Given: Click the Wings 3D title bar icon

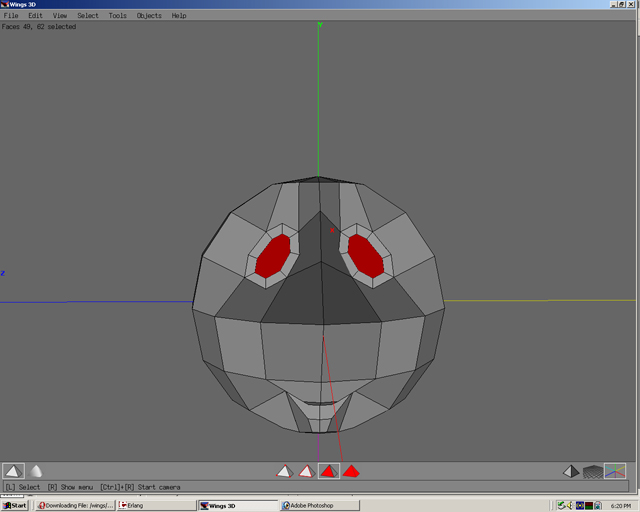Looking at the screenshot, I should (4, 4).
